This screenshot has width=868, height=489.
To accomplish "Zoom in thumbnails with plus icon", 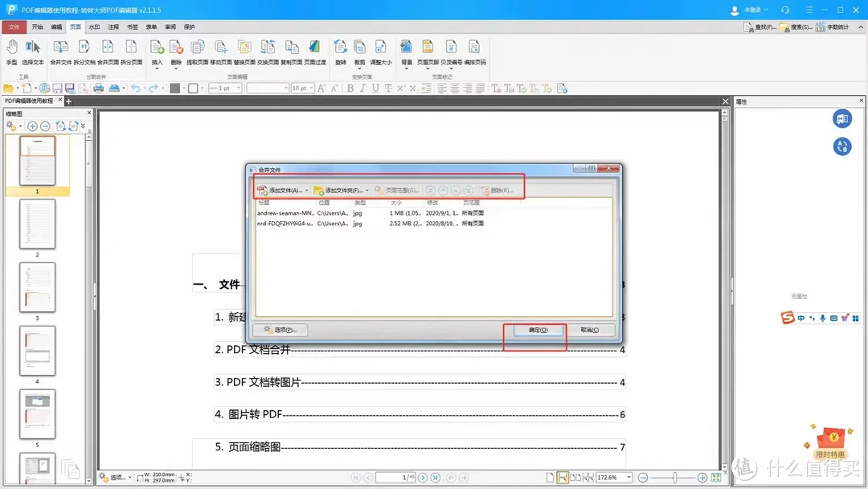I will coord(32,126).
